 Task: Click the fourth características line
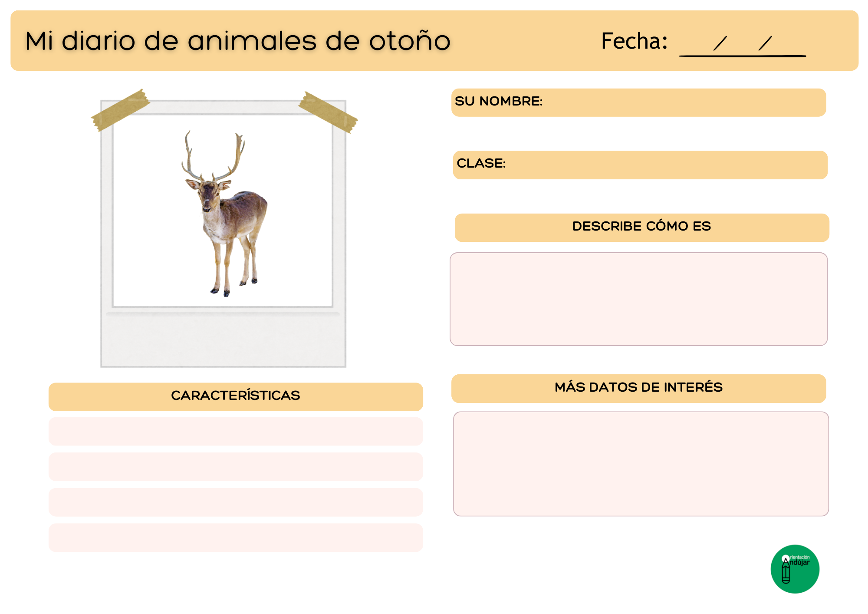coord(236,538)
